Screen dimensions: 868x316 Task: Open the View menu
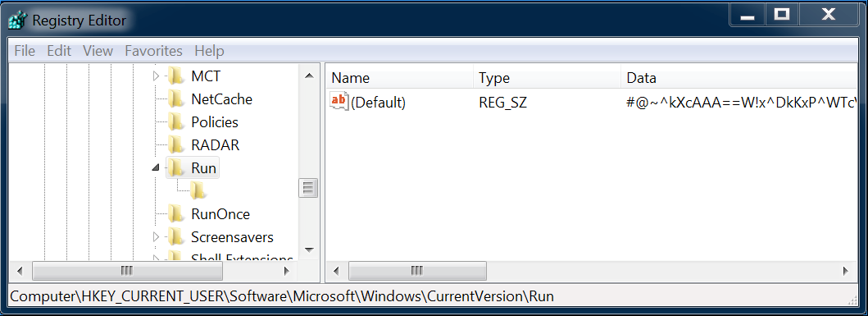[x=98, y=51]
